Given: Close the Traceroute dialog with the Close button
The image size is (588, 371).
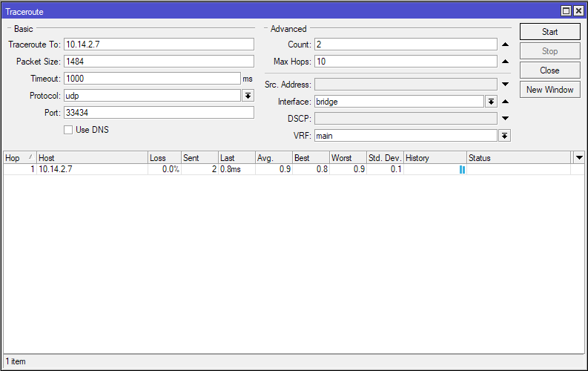Looking at the screenshot, I should coord(549,70).
